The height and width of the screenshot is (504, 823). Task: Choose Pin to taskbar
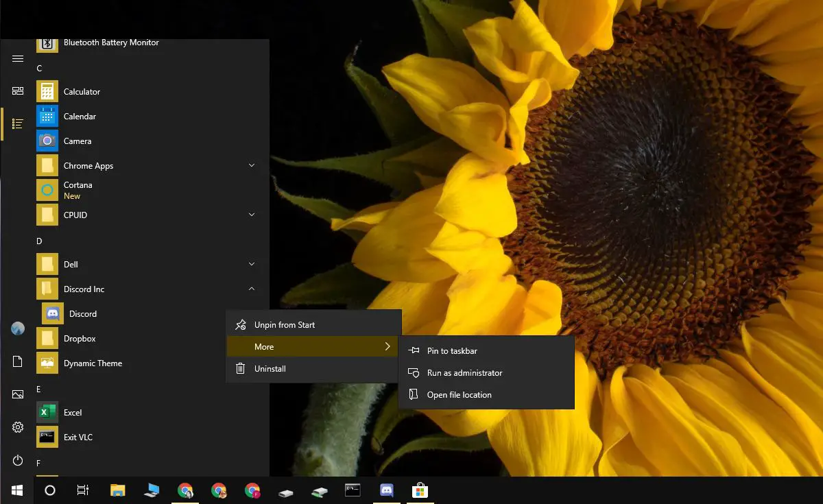[451, 351]
